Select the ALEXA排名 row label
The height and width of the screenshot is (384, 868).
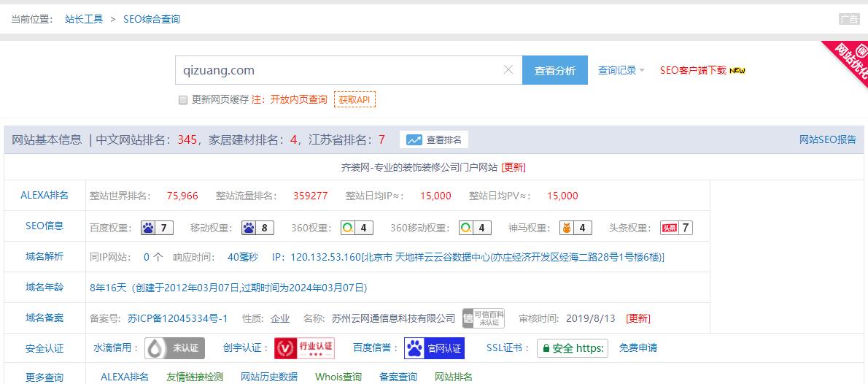pyautogui.click(x=44, y=195)
